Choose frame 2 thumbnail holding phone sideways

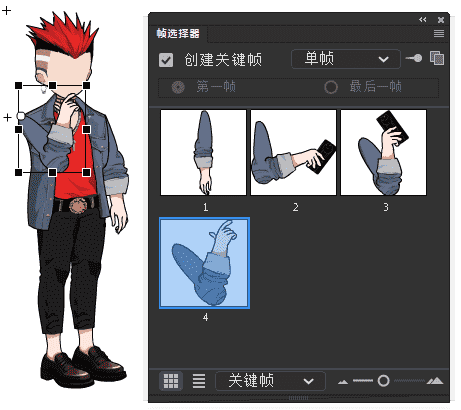(293, 153)
